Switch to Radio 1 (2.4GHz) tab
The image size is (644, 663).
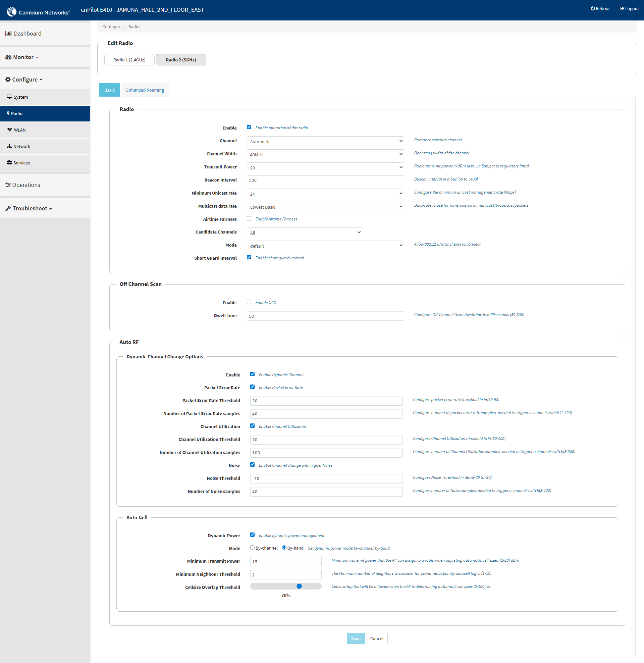129,60
